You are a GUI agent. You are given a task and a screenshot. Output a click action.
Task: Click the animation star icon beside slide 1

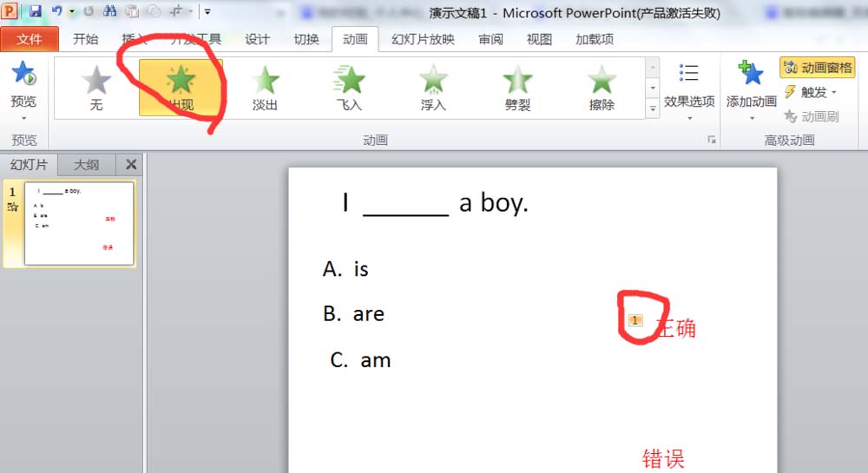(12, 207)
